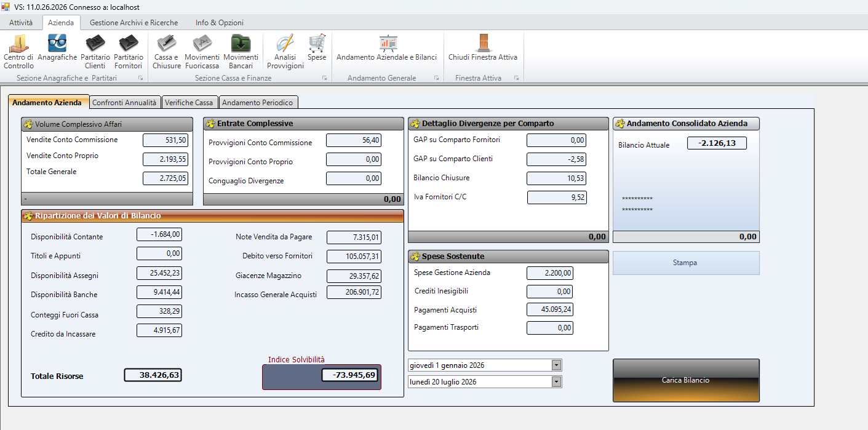Viewport: 868px width, 430px height.
Task: Switch to Confronti Annualità tab
Action: (125, 103)
